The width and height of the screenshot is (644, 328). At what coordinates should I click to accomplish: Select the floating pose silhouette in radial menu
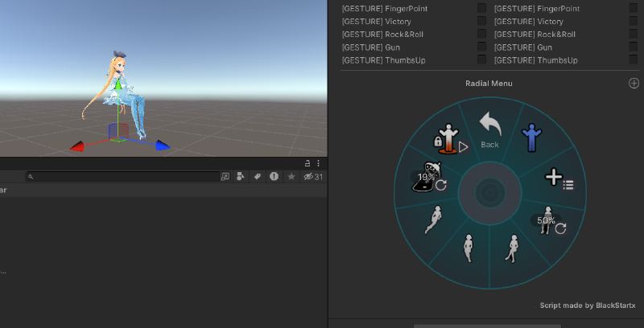433,219
